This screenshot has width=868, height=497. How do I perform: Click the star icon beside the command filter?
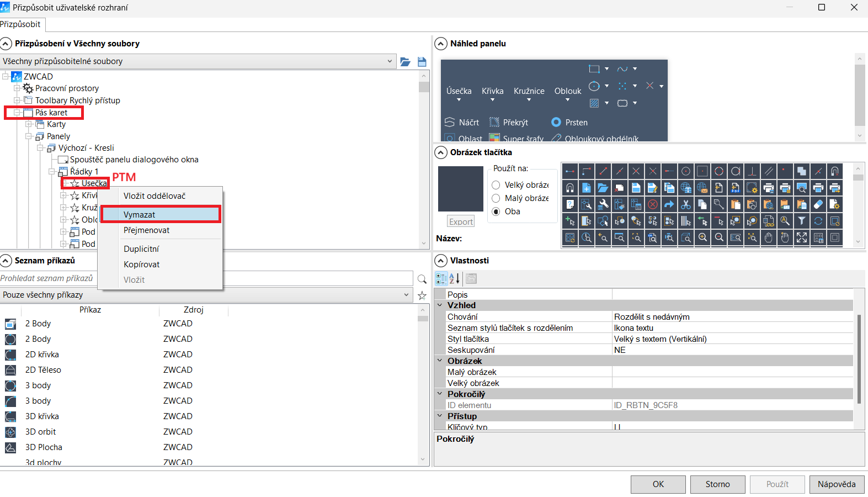[422, 295]
